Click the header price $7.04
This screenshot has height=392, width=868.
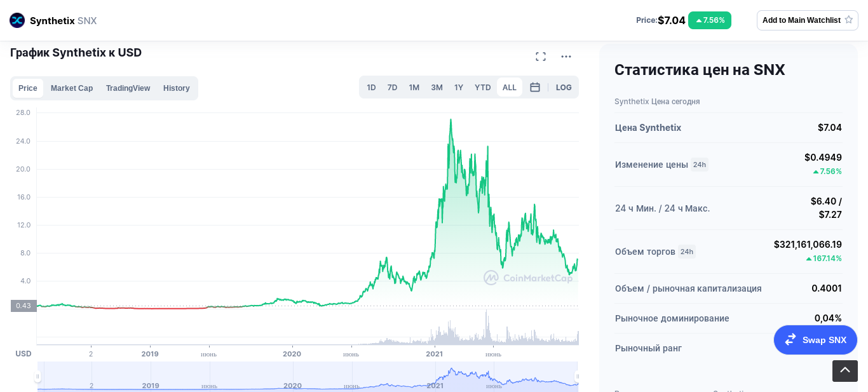pos(672,20)
